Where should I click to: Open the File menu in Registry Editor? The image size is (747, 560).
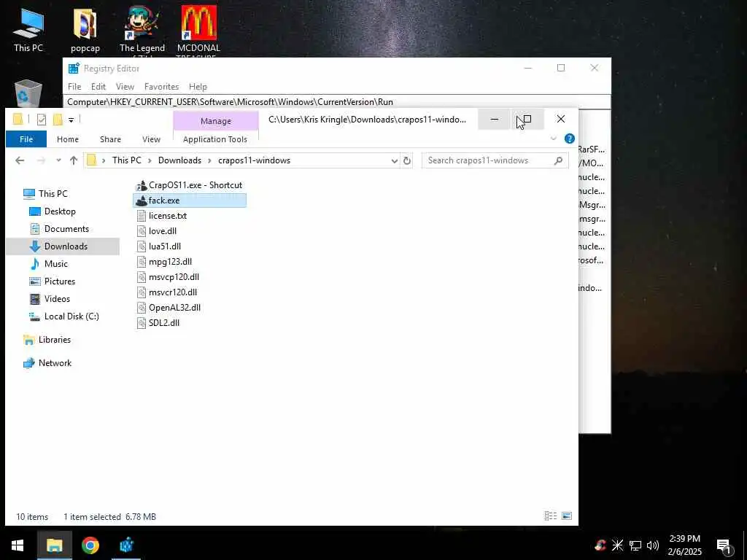(74, 87)
